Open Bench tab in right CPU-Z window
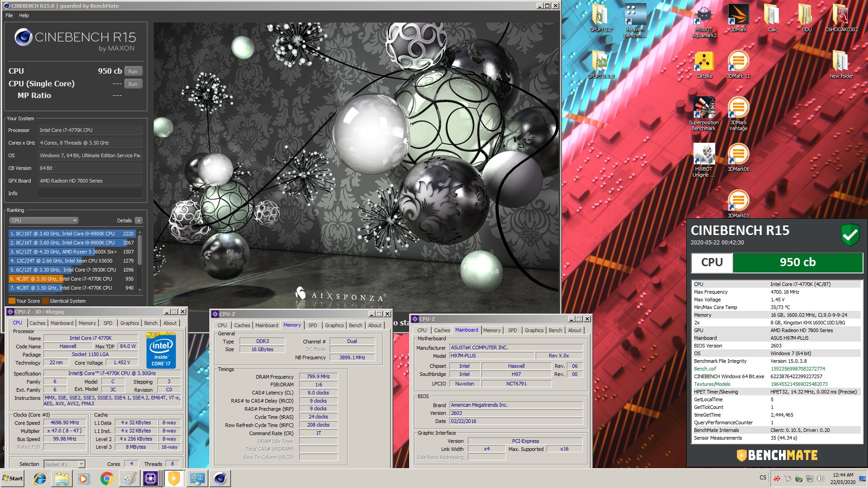This screenshot has width=868, height=488. (x=555, y=330)
